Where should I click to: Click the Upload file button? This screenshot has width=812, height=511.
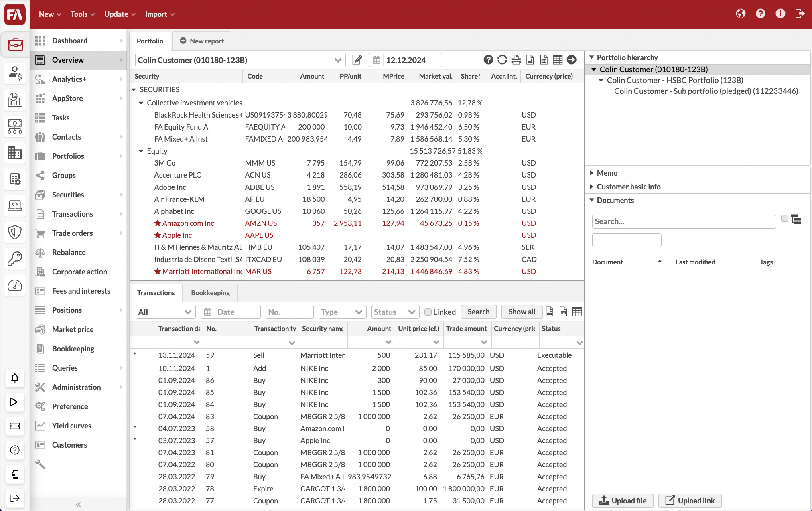tap(623, 501)
